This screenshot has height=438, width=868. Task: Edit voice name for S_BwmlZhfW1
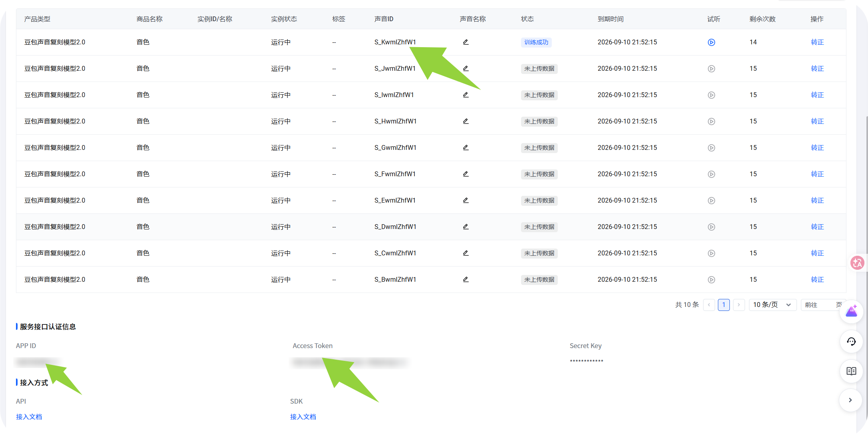coord(466,279)
